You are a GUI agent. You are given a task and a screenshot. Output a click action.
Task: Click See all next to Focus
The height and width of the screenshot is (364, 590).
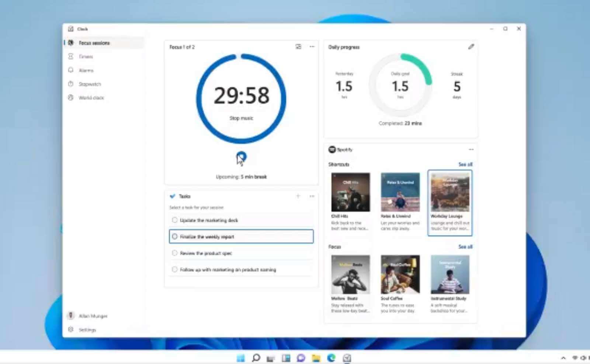coord(465,246)
